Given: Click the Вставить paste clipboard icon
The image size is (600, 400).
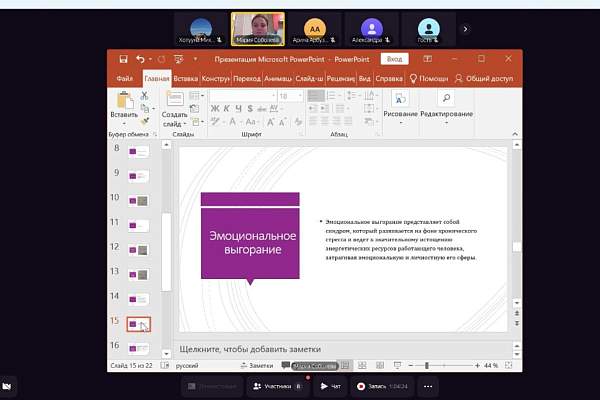Looking at the screenshot, I should coord(124,100).
